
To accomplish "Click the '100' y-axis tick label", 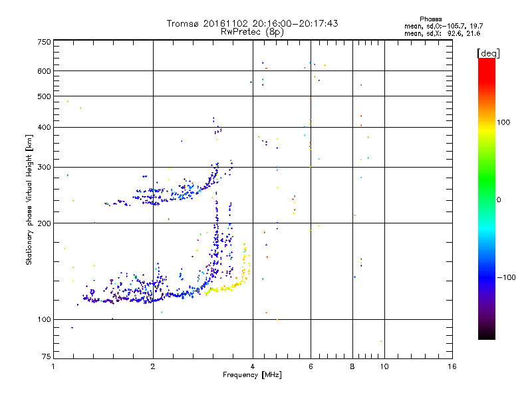I will coord(44,319).
